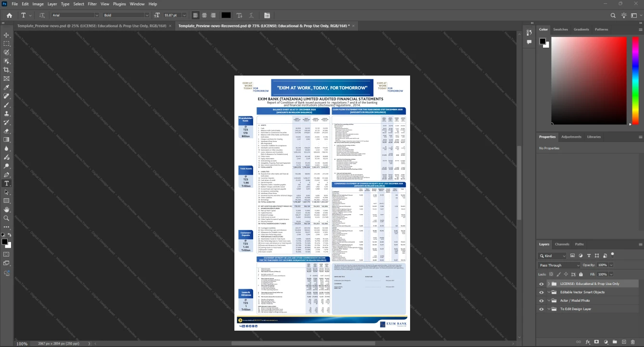Image resolution: width=644 pixels, height=347 pixels.
Task: Click the text color swatch in options bar
Action: pos(226,15)
